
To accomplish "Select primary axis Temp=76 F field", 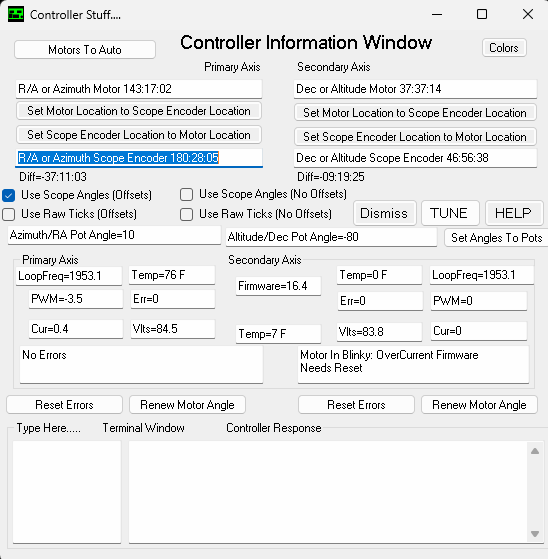I will [x=172, y=275].
